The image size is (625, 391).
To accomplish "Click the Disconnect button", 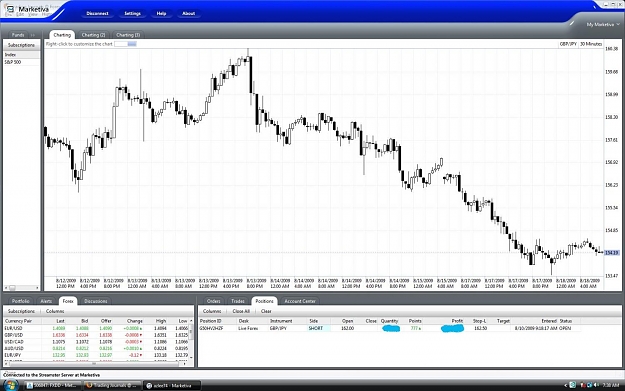I will click(x=97, y=14).
